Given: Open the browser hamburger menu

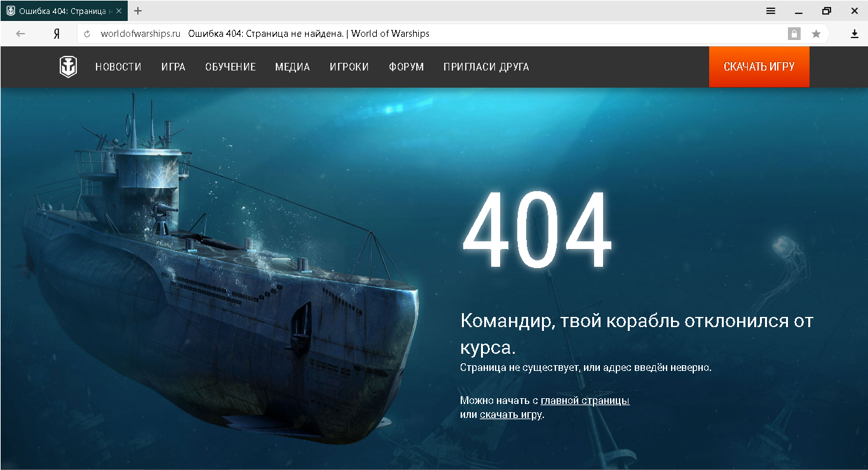Looking at the screenshot, I should click(771, 11).
